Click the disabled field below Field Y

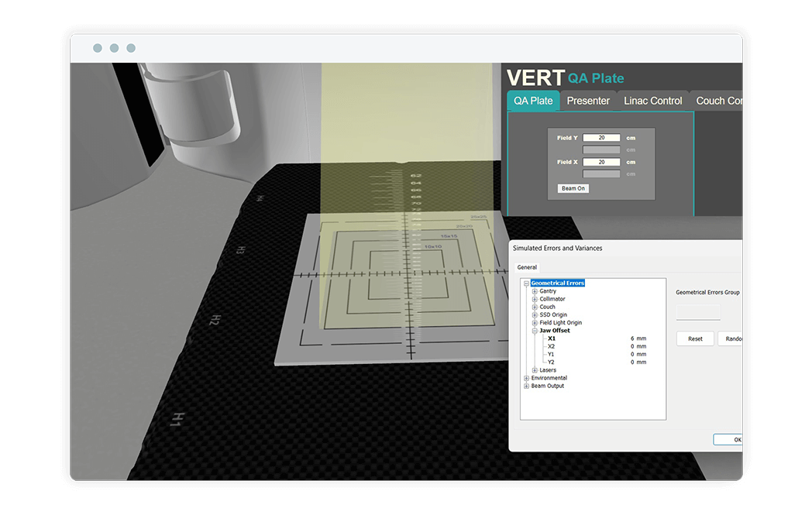601,149
